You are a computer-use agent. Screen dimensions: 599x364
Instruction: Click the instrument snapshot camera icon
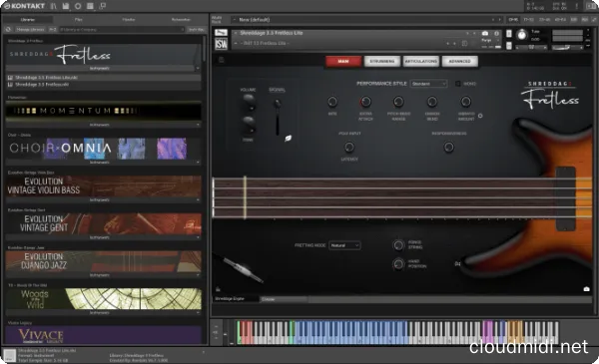[x=485, y=33]
